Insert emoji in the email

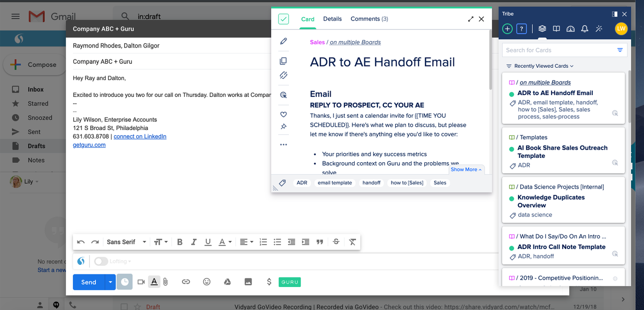click(207, 282)
